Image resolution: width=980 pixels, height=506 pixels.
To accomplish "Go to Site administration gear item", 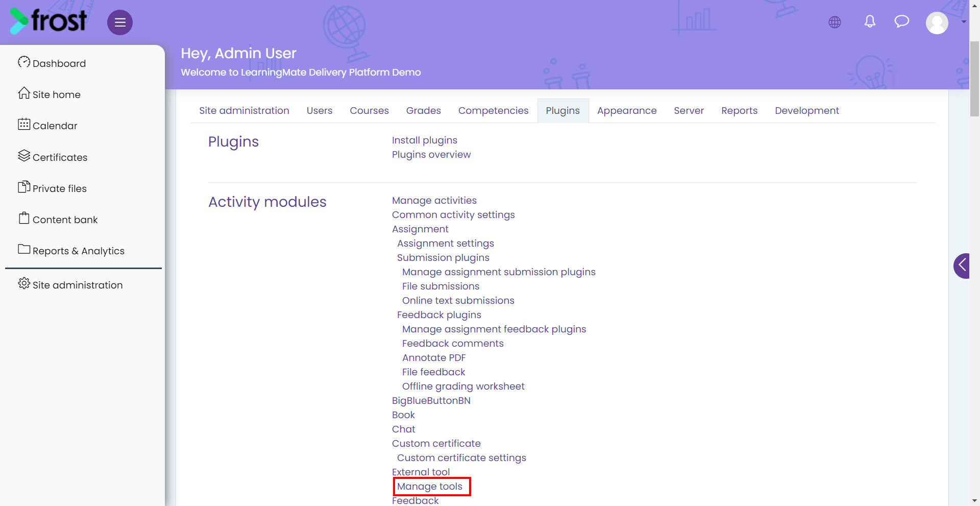I will click(x=70, y=284).
